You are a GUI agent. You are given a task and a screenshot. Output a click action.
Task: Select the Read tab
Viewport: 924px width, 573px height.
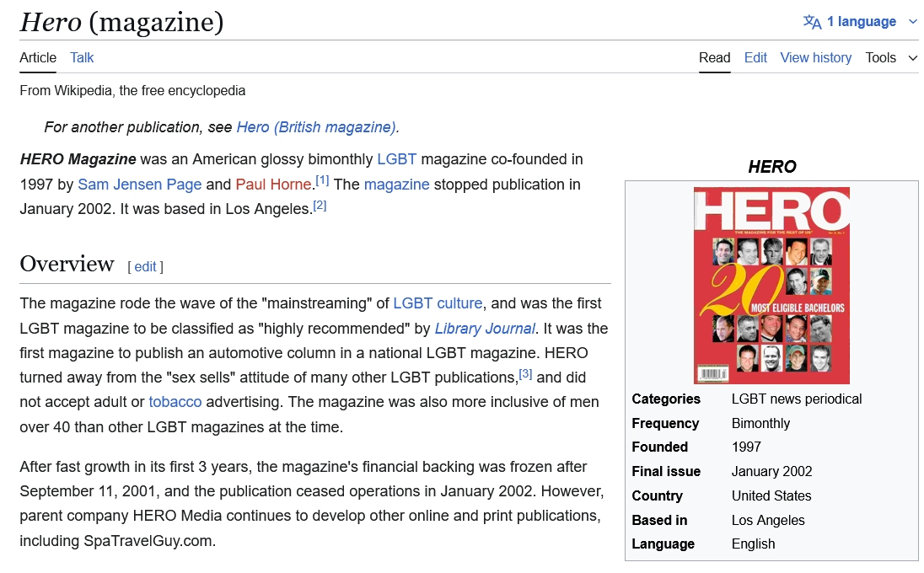tap(714, 57)
